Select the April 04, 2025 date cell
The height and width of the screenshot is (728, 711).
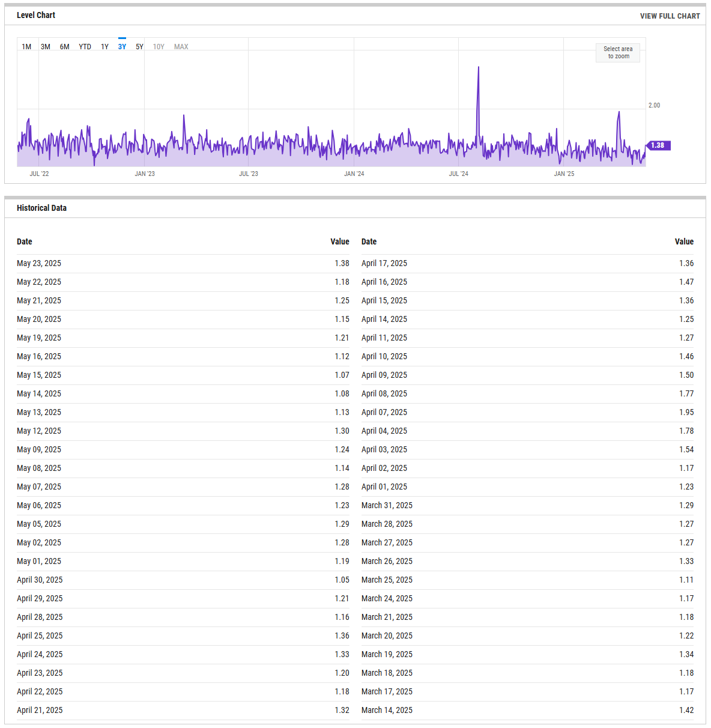click(x=384, y=431)
